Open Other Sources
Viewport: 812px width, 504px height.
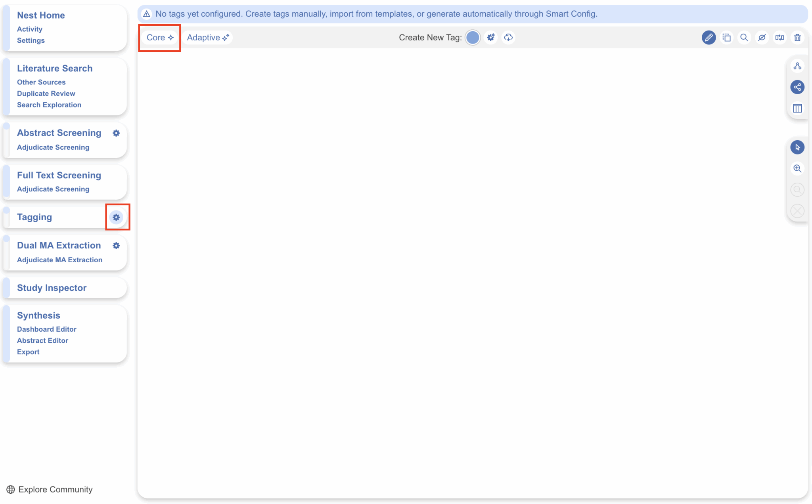coord(41,82)
